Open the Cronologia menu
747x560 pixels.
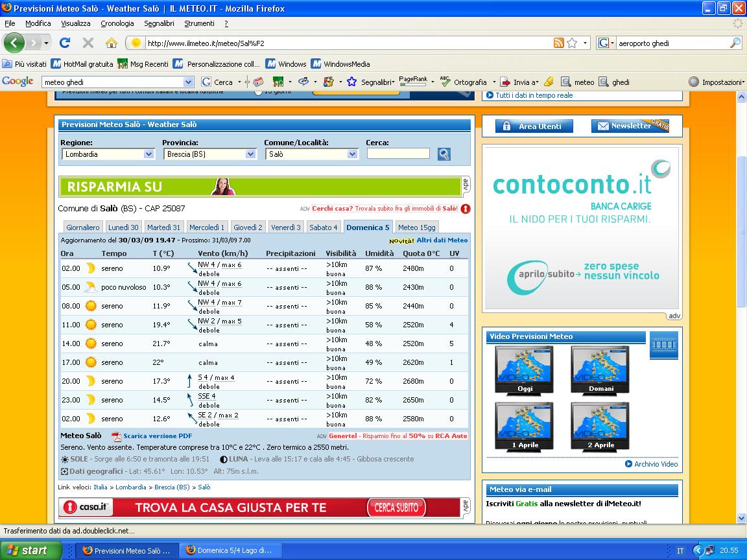pos(117,23)
